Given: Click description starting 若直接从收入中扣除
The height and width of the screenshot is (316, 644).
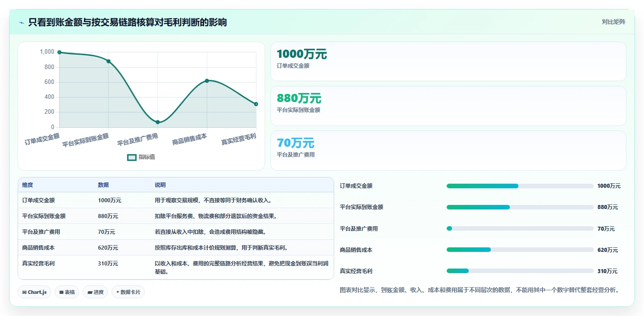Looking at the screenshot, I should [x=210, y=232].
